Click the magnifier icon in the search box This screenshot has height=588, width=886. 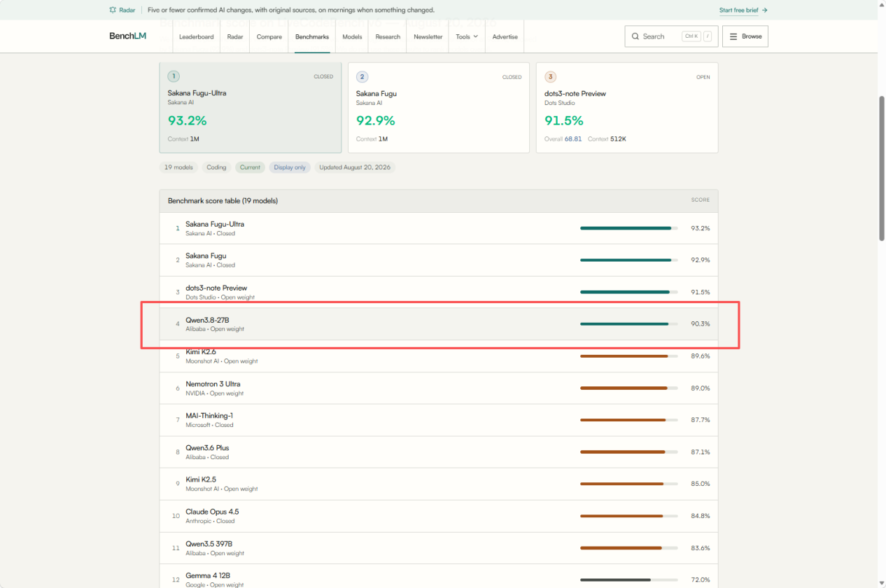[635, 36]
